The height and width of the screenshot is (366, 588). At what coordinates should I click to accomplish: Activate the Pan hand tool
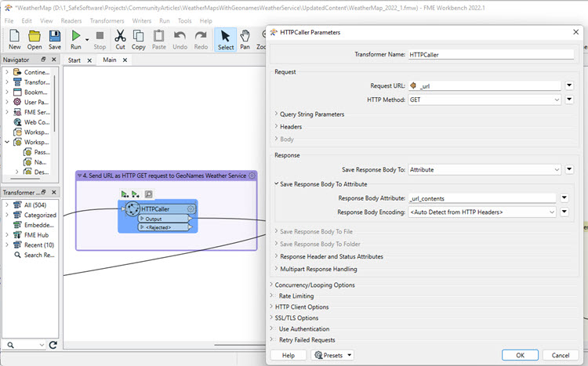245,39
